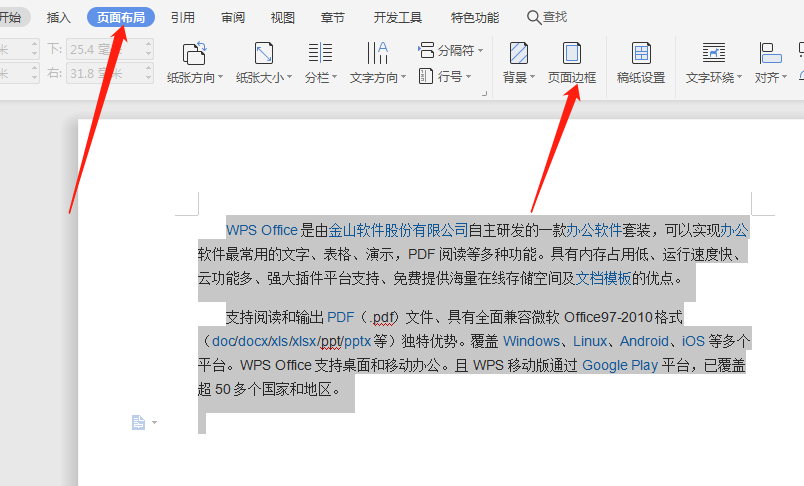Expand the 对齐 dropdown arrow
The height and width of the screenshot is (486, 804).
click(x=785, y=77)
